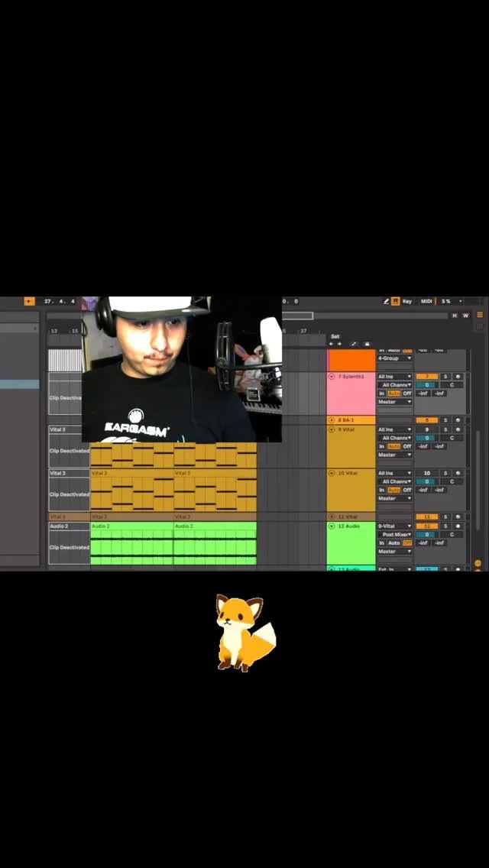Arm the 12 Audio track for recording
The width and height of the screenshot is (489, 868).
point(458,526)
